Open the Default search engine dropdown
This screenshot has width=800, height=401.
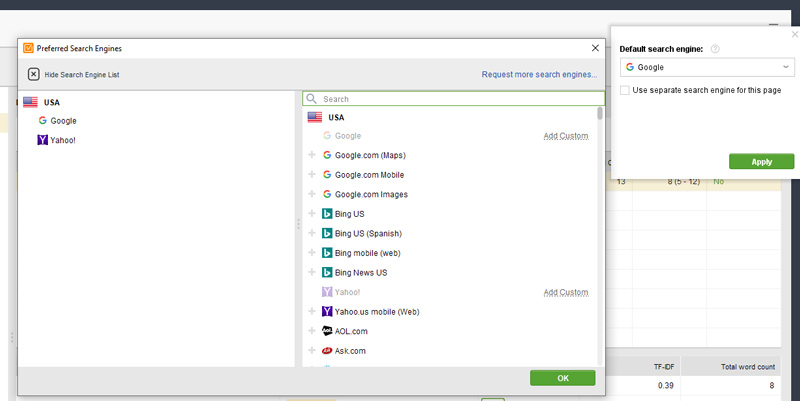(x=707, y=67)
